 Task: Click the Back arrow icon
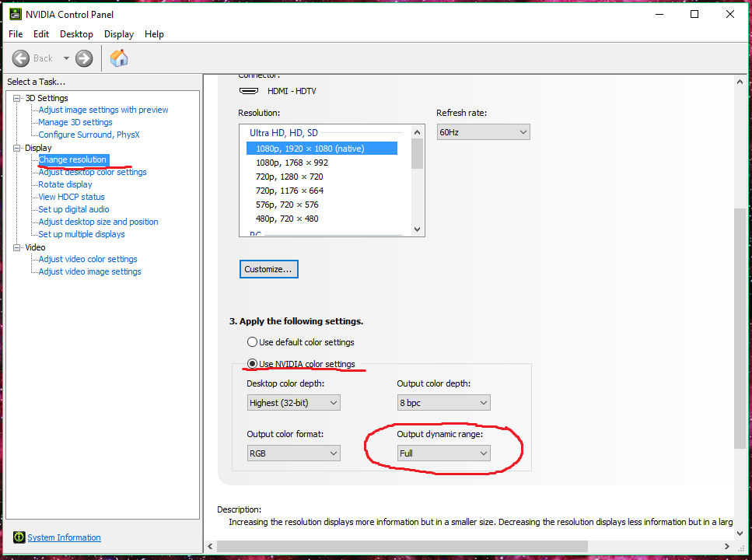(21, 58)
